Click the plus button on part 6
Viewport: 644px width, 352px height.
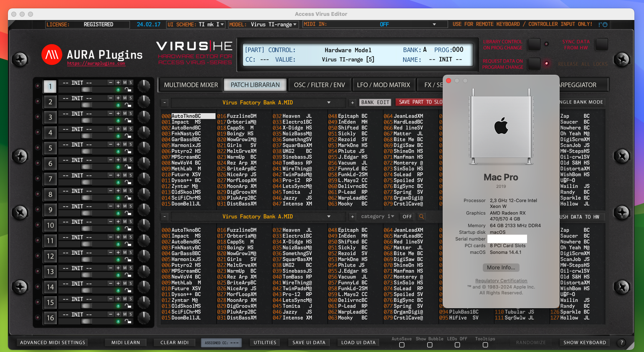pyautogui.click(x=118, y=160)
